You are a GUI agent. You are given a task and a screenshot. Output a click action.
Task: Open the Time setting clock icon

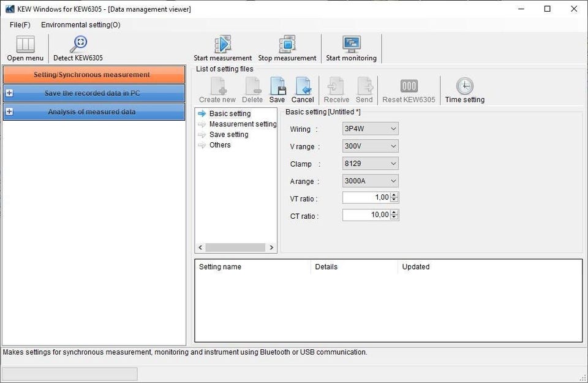465,86
